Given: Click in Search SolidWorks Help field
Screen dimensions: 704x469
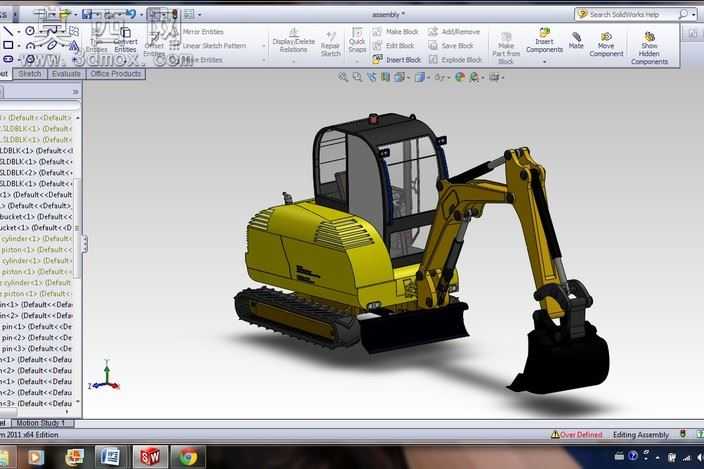Looking at the screenshot, I should 625,14.
